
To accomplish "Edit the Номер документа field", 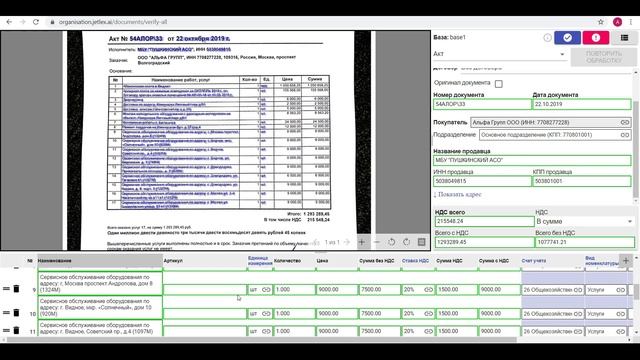I will (482, 104).
